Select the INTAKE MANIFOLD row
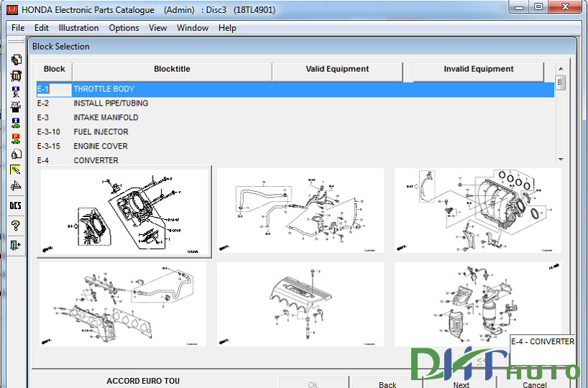Screen dimensions: 588x388 coord(295,118)
